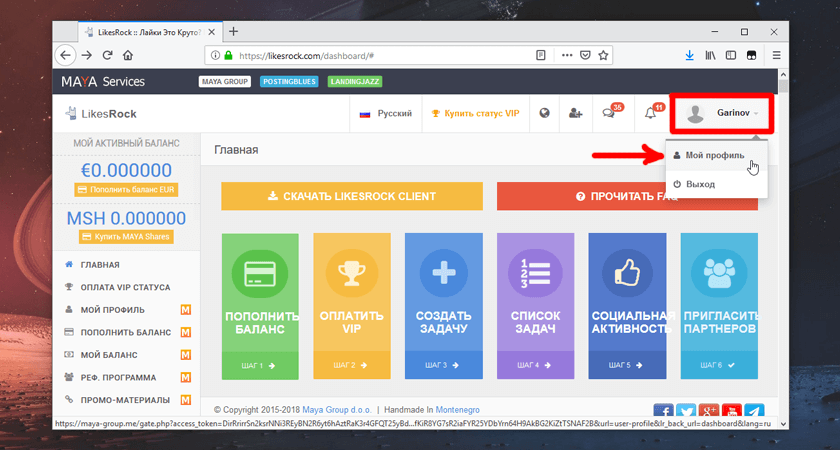Toggle the sidebar icon in Firefox toolbar
The width and height of the screenshot is (840, 450).
coord(731,55)
